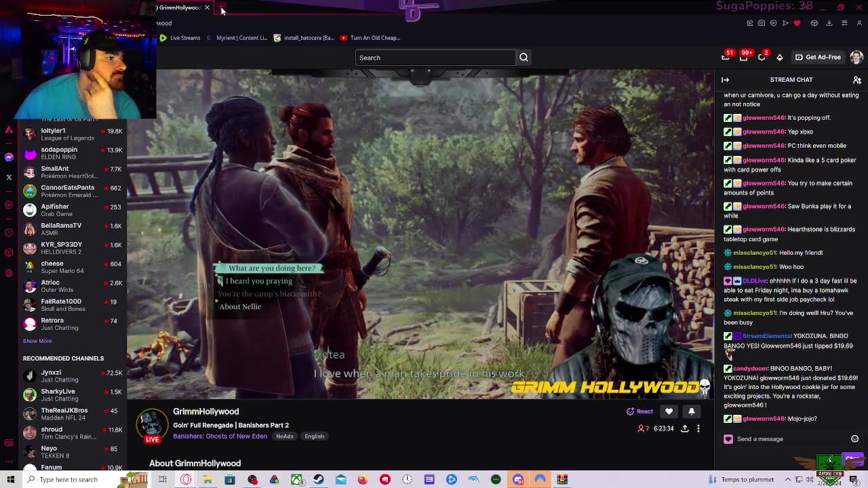Click the ad blocker shield icon
The height and width of the screenshot is (488, 868).
[774, 23]
